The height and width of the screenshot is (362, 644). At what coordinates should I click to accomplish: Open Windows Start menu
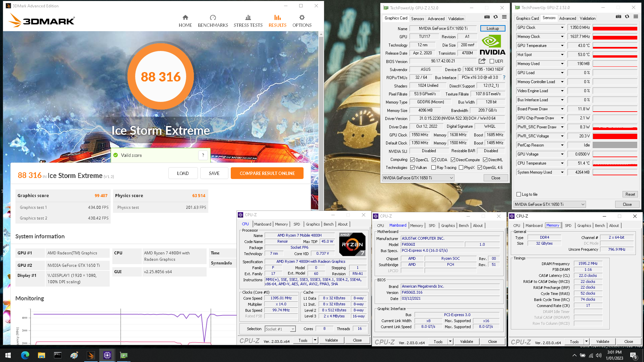point(8,355)
